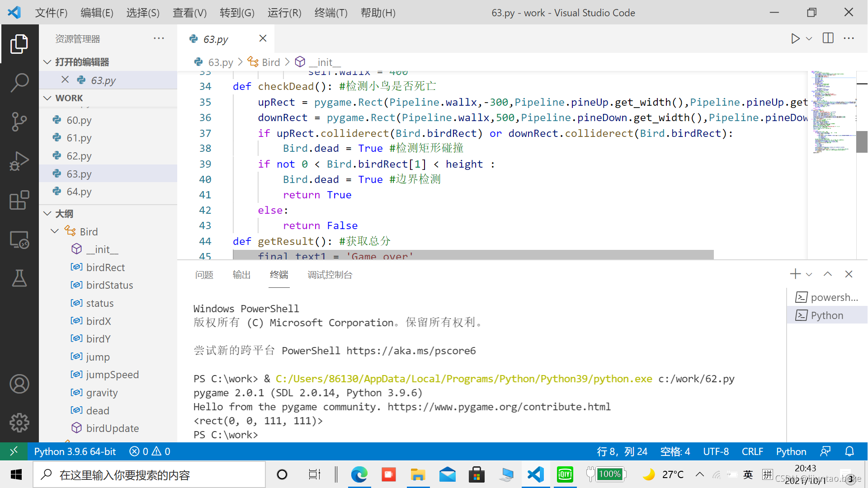Toggle the notifications bell in status bar
This screenshot has width=868, height=488.
[x=849, y=451]
